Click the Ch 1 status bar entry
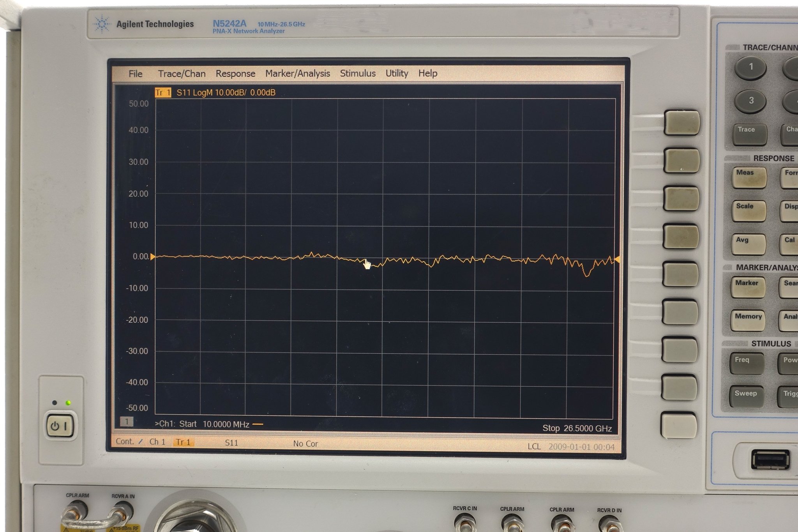Viewport: 798px width, 532px height. (157, 442)
